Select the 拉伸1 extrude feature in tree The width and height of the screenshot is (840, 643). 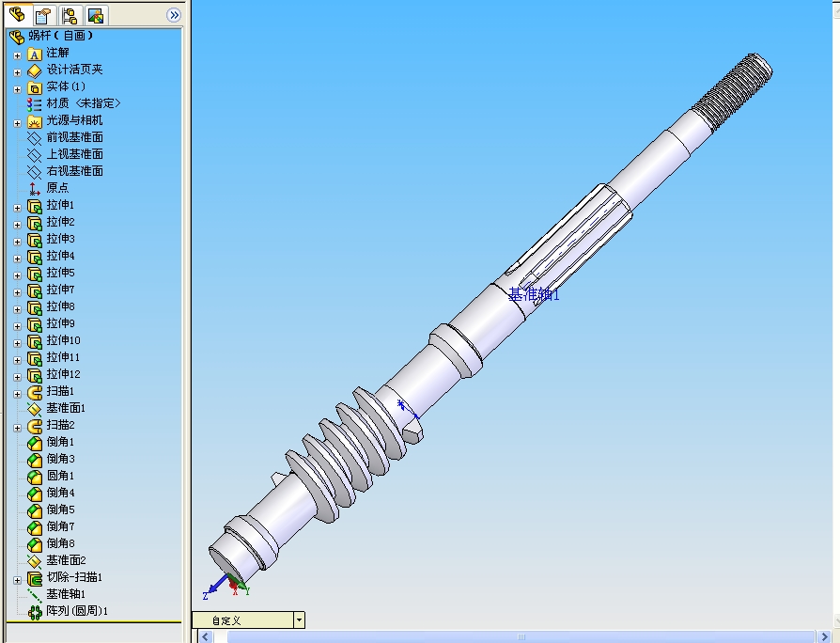58,205
